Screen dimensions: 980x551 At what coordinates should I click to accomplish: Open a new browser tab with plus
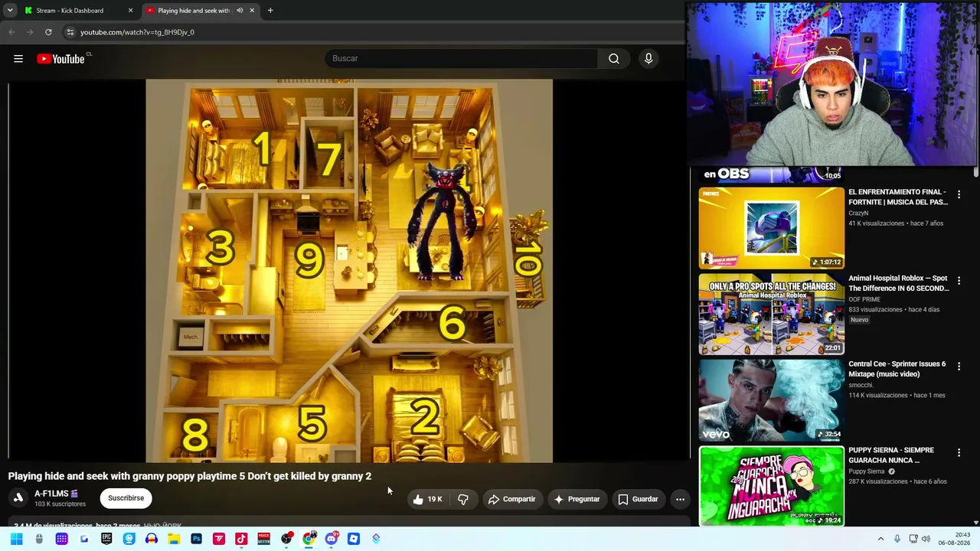(x=270, y=11)
